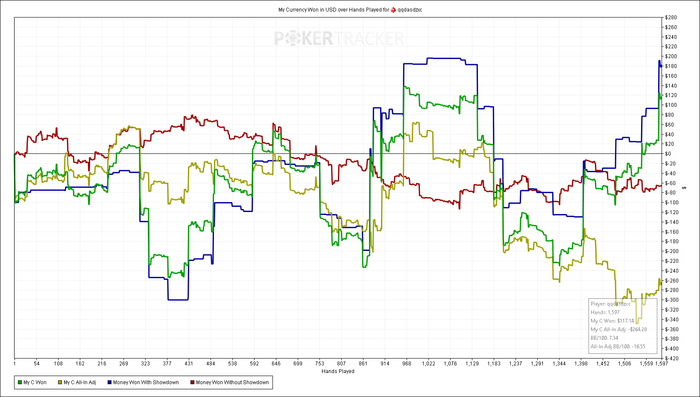The height and width of the screenshot is (397, 700).
Task: Click the x-axis tick label '108'
Action: pos(58,364)
